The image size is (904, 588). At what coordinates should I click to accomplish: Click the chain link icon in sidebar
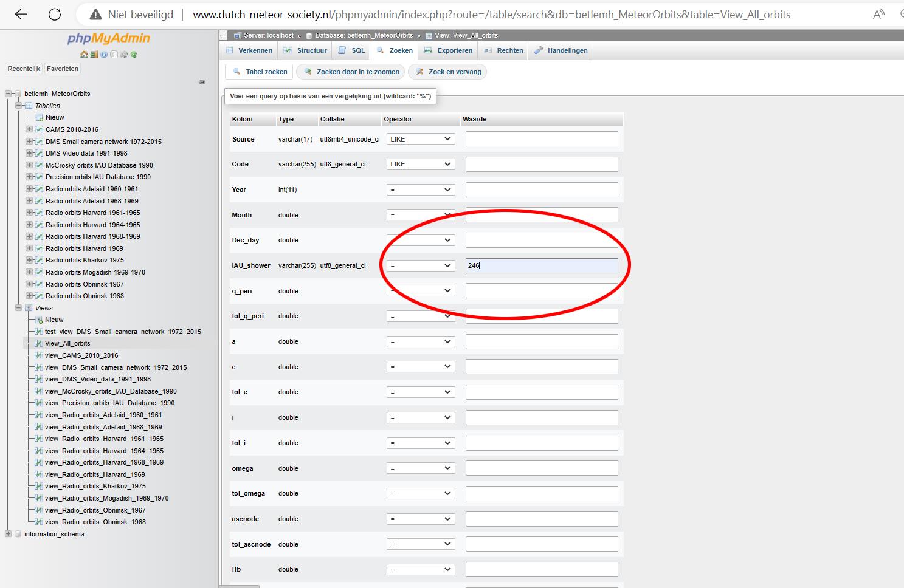coord(202,82)
